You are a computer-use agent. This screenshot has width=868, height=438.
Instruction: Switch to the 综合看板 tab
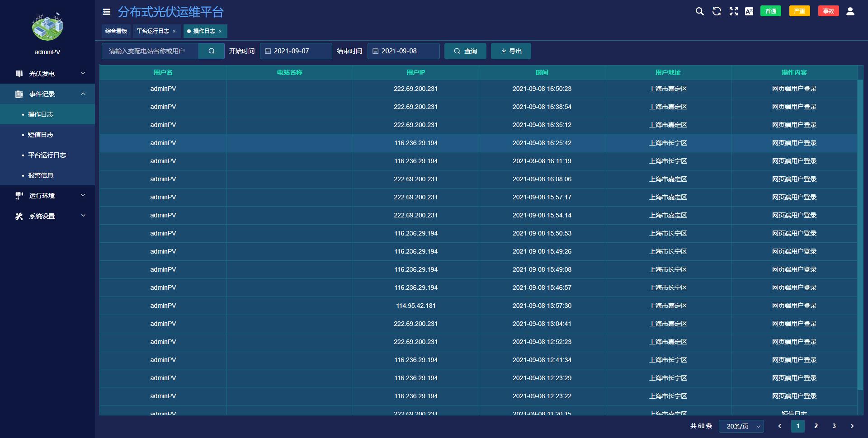click(x=116, y=31)
